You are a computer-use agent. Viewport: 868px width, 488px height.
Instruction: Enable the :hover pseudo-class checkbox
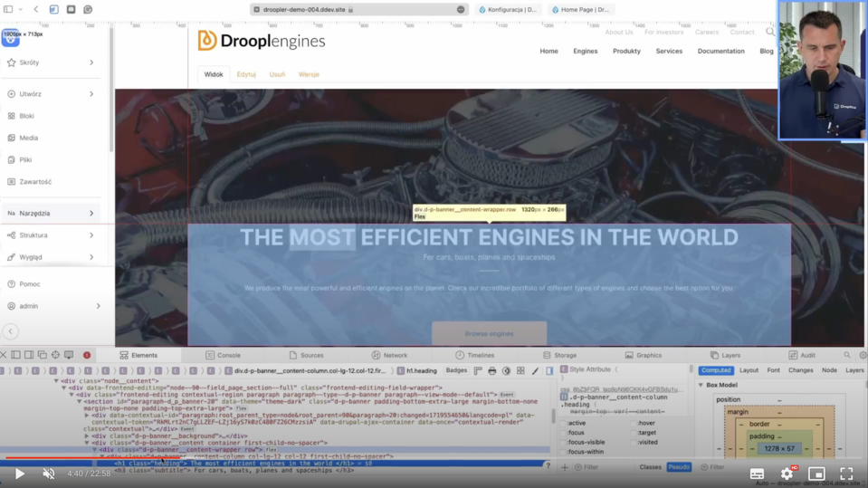click(634, 423)
